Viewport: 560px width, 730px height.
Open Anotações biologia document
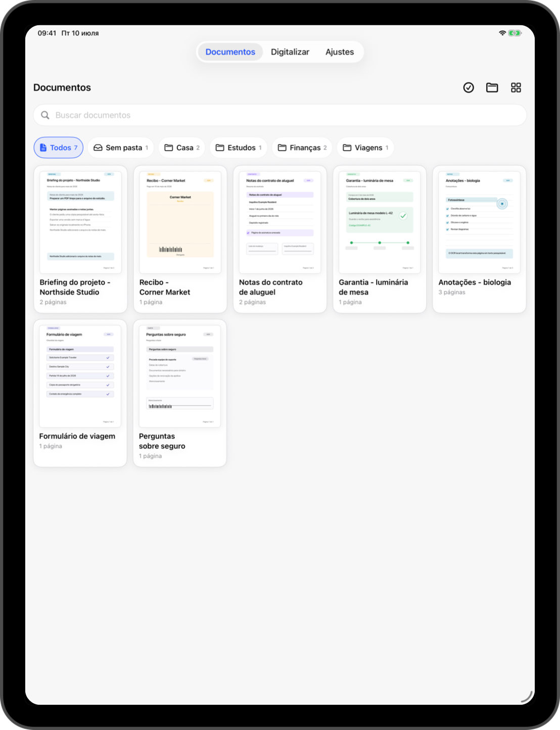point(479,239)
